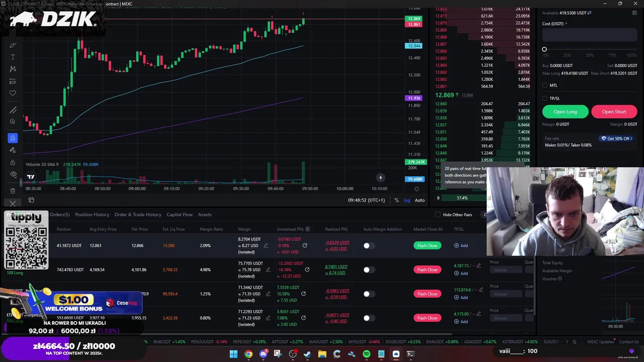Click trash icon to remove drawings

pyautogui.click(x=13, y=191)
